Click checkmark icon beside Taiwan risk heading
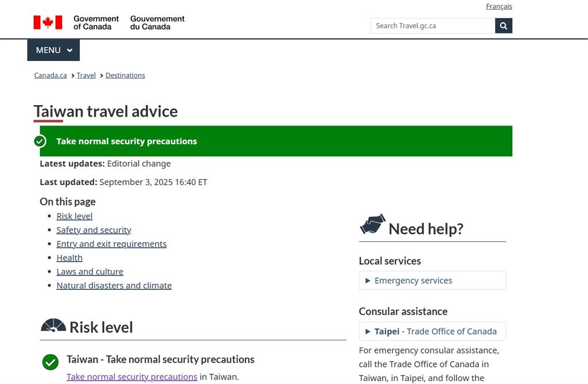Image resolution: width=588 pixels, height=384 pixels. [51, 362]
